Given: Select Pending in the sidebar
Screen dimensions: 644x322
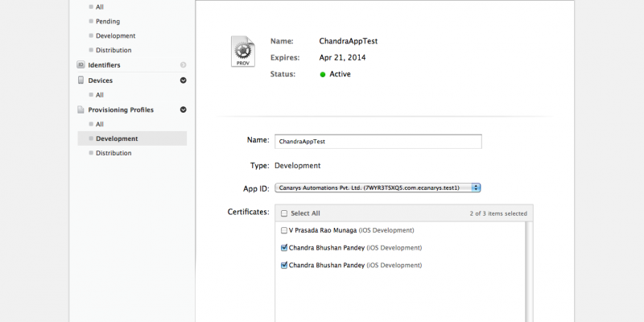Looking at the screenshot, I should [x=108, y=21].
